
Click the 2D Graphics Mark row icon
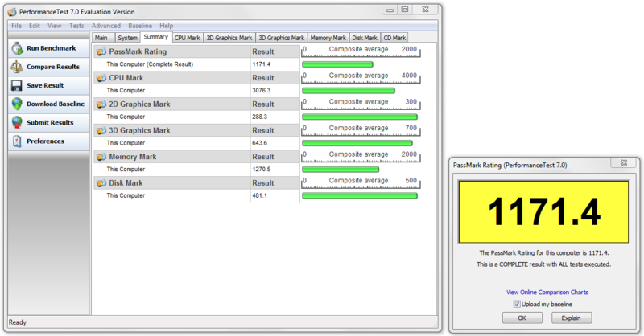pos(101,104)
